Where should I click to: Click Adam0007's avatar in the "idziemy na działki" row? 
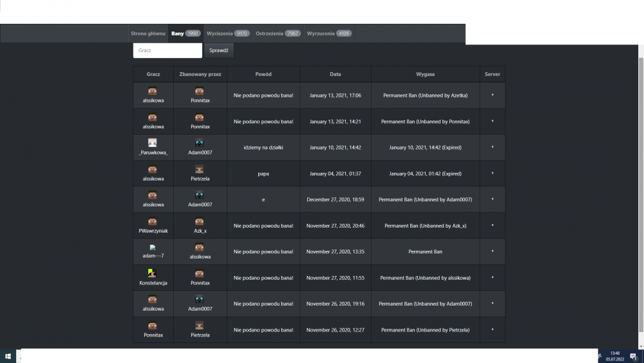point(200,143)
